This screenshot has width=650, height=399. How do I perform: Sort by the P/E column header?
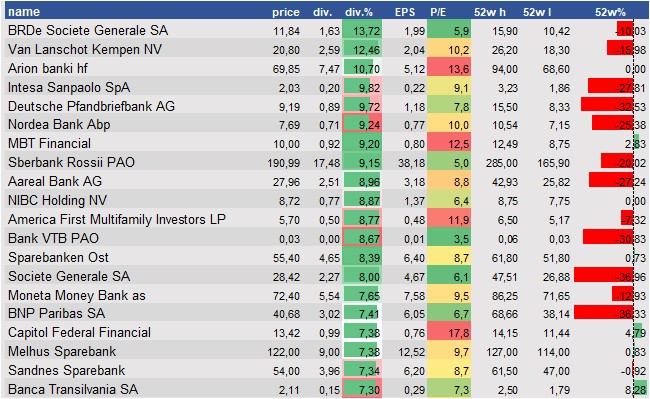438,12
